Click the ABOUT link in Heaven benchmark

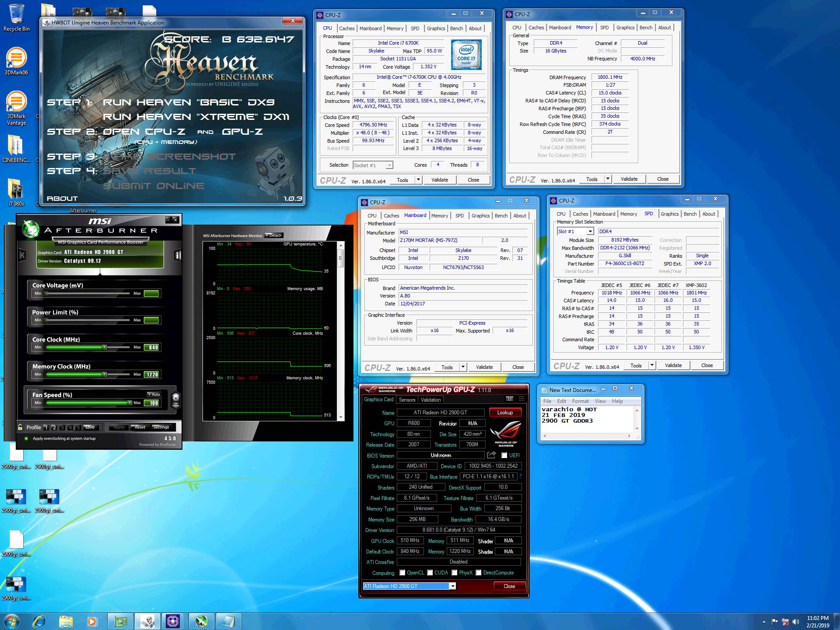(x=62, y=199)
